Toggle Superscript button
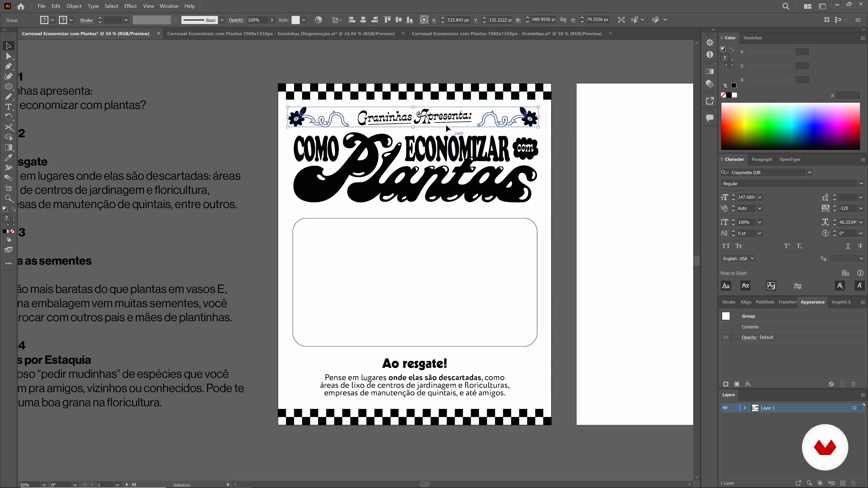The width and height of the screenshot is (868, 488). (786, 246)
